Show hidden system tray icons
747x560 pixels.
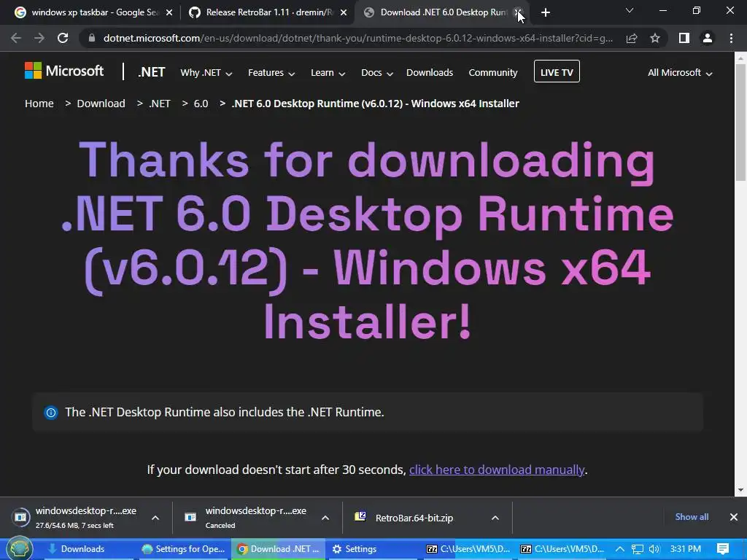click(620, 549)
